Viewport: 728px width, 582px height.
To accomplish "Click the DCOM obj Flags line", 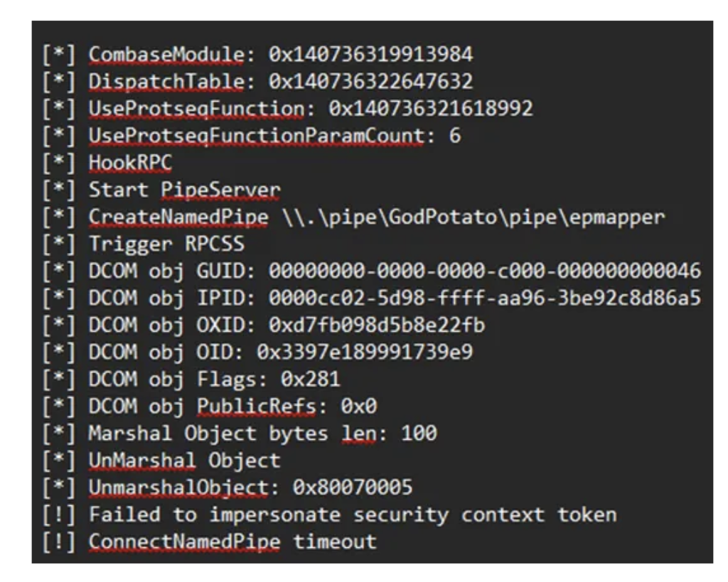I will [x=213, y=379].
